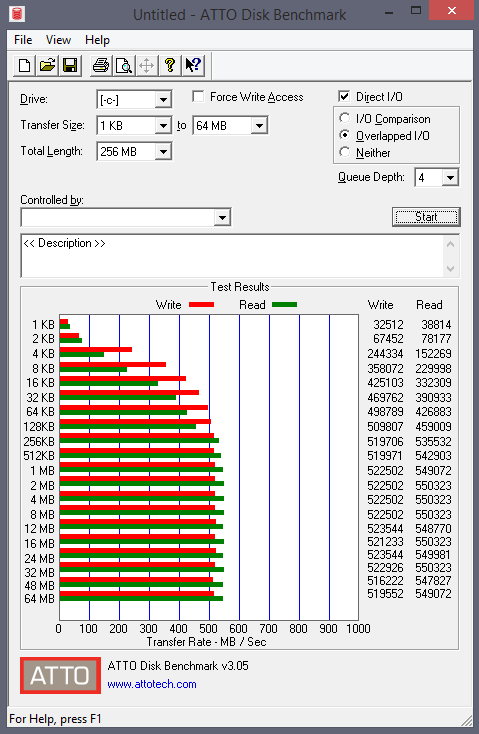Click the Description box scroll down arrow
This screenshot has height=734, width=479.
450,269
